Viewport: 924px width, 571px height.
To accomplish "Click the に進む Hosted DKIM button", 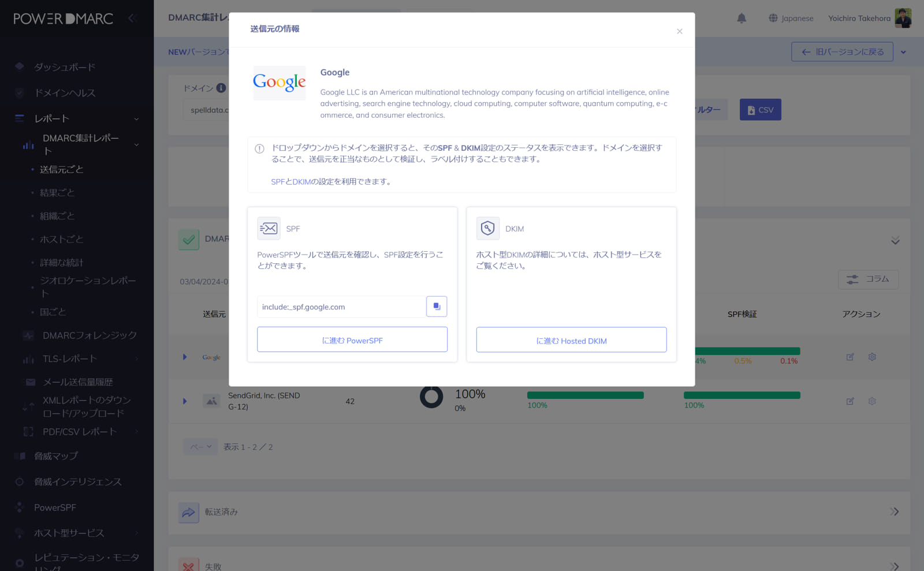I will click(571, 340).
